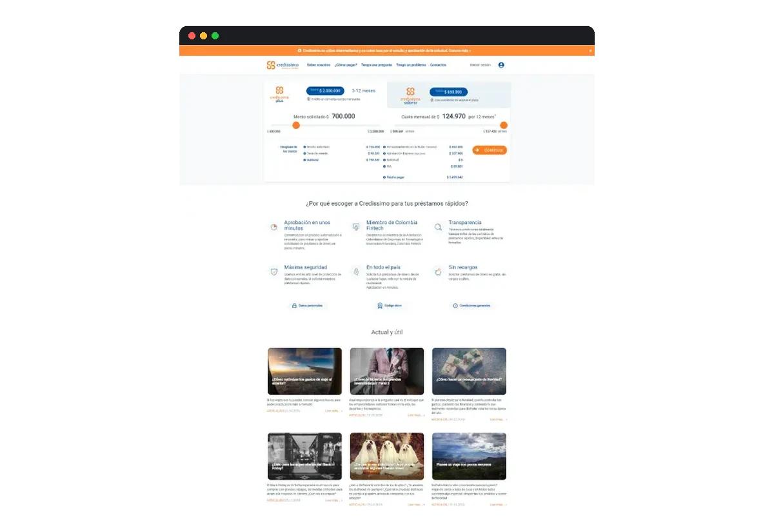
Task: Open the Condiciones generales button
Action: [x=471, y=306]
